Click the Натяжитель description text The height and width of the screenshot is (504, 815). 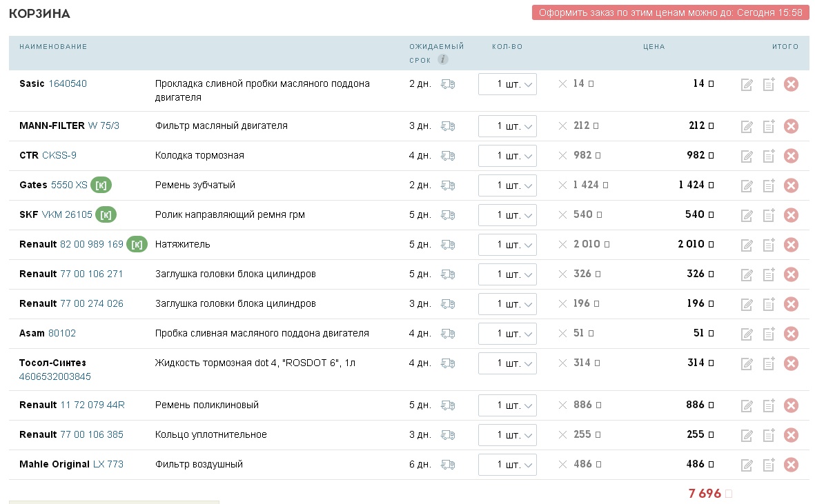click(182, 245)
